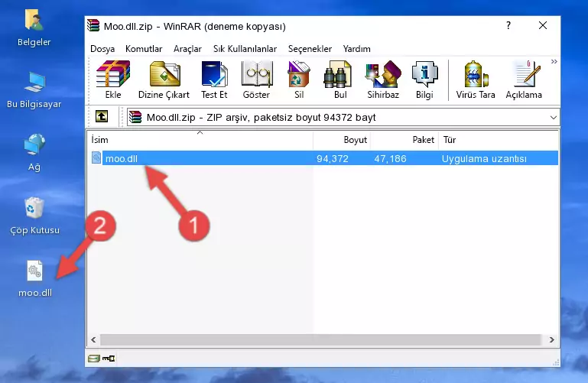
Task: Sort by the Paket column header
Action: pos(404,140)
